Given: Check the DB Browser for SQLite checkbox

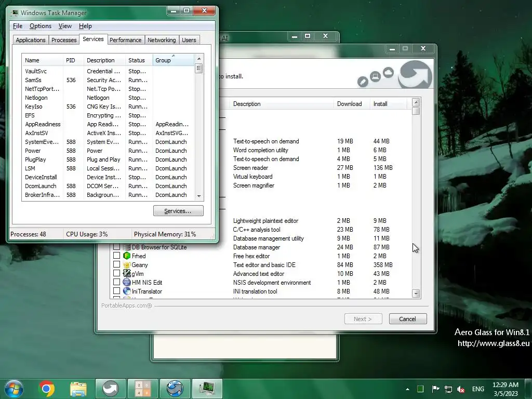Looking at the screenshot, I should pos(116,247).
